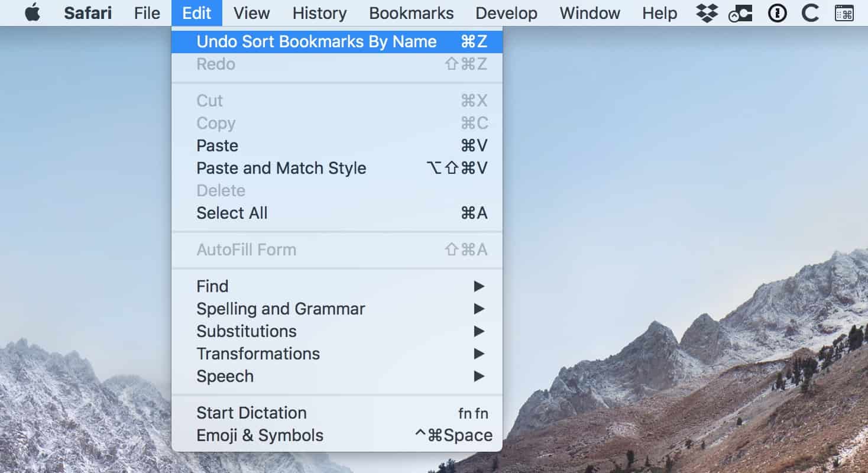Click the command-key window icon in menu bar
The width and height of the screenshot is (868, 473).
tap(844, 13)
